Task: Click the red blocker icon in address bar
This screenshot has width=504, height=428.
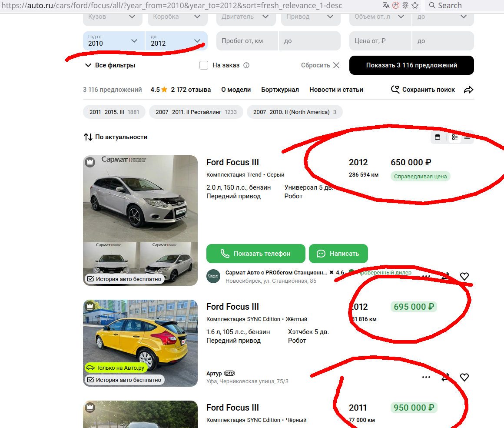Action: coord(396,5)
